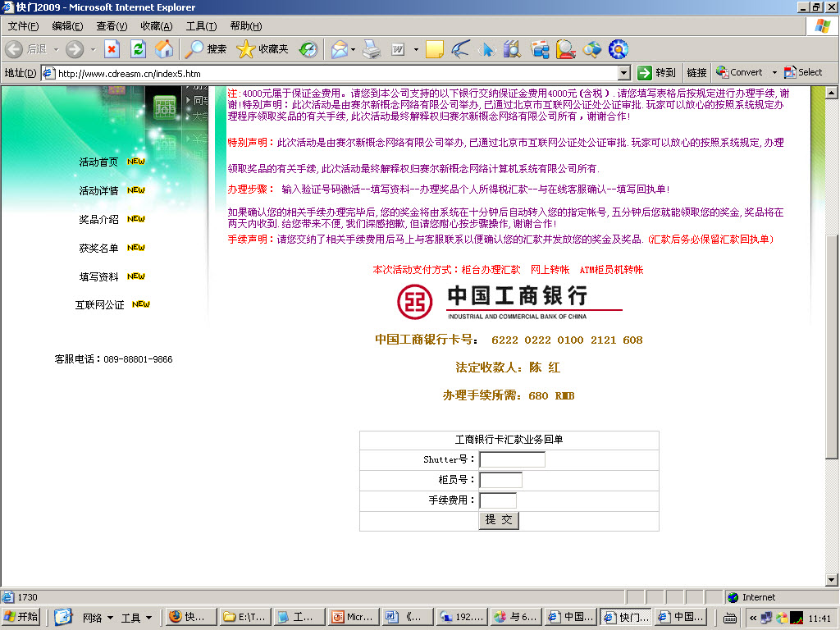
Task: Refresh the page with green arrows icon
Action: point(138,49)
